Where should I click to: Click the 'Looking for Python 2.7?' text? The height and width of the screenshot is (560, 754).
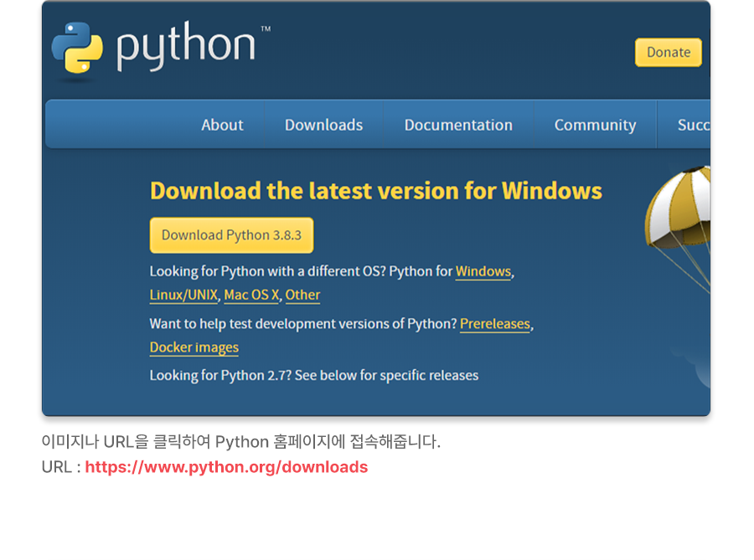[313, 375]
